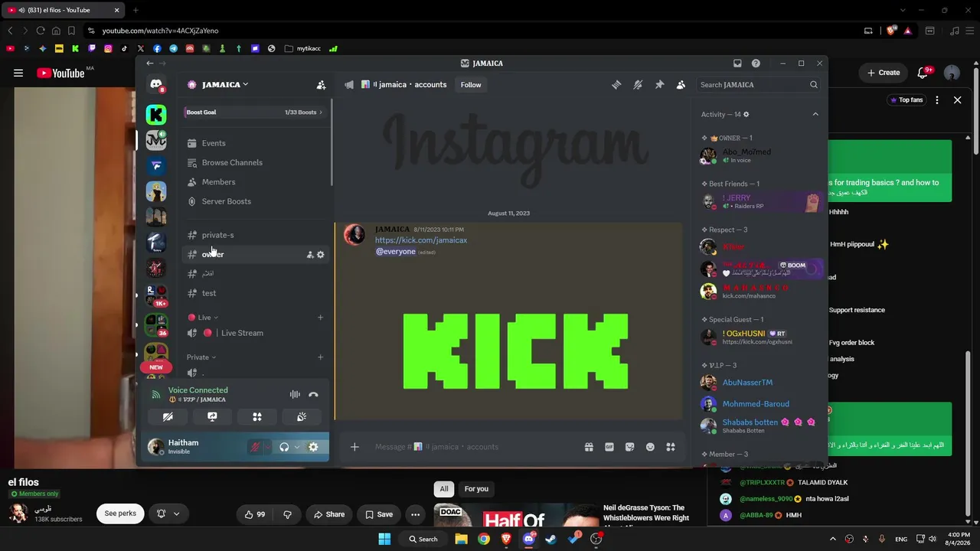This screenshot has width=980, height=551.
Task: Open the Windows Start menu
Action: (x=384, y=539)
